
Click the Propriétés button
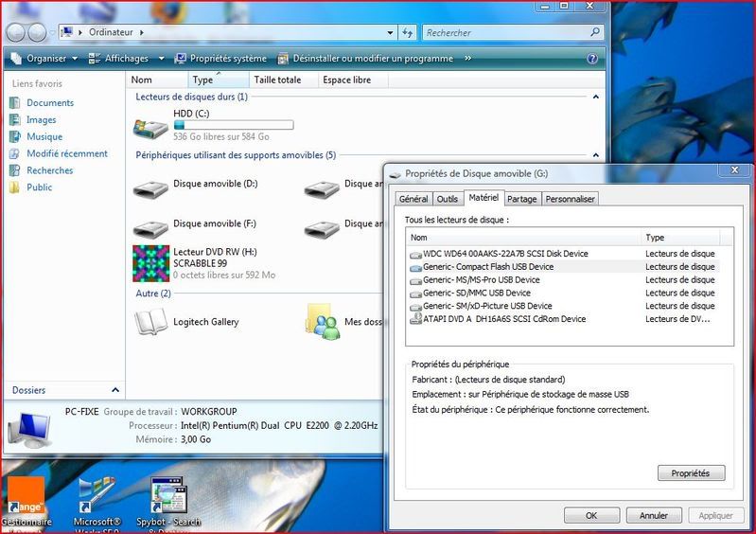(691, 472)
